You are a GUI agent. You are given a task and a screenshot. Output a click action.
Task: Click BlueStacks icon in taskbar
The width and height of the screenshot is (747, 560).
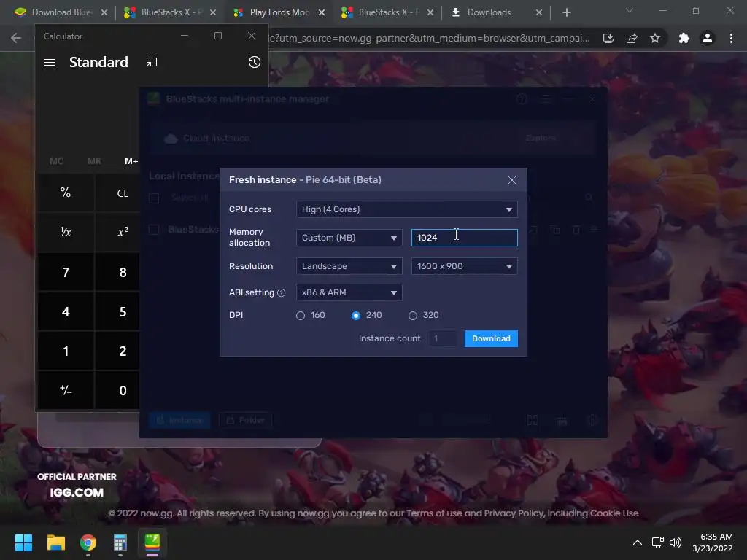pos(152,542)
